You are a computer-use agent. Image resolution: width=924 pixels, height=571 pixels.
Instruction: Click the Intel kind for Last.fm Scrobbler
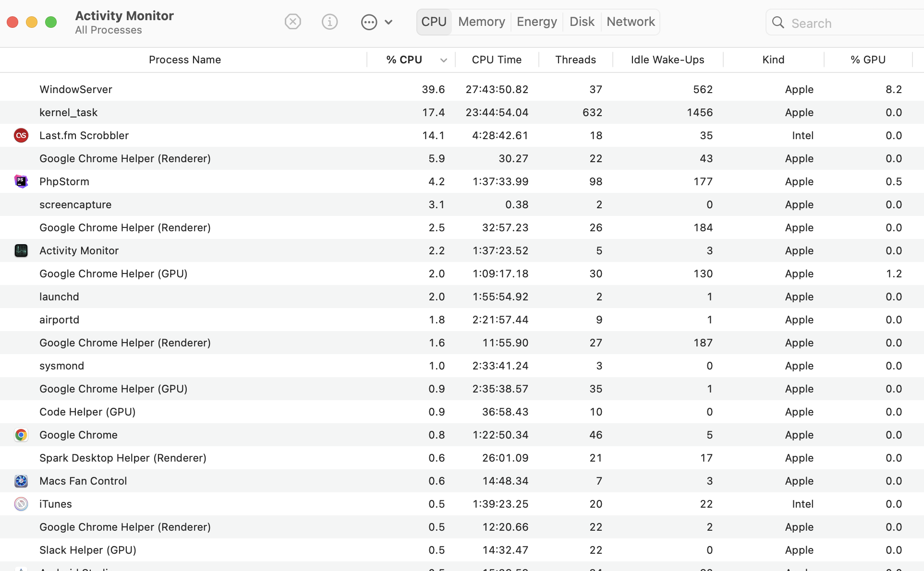click(802, 135)
